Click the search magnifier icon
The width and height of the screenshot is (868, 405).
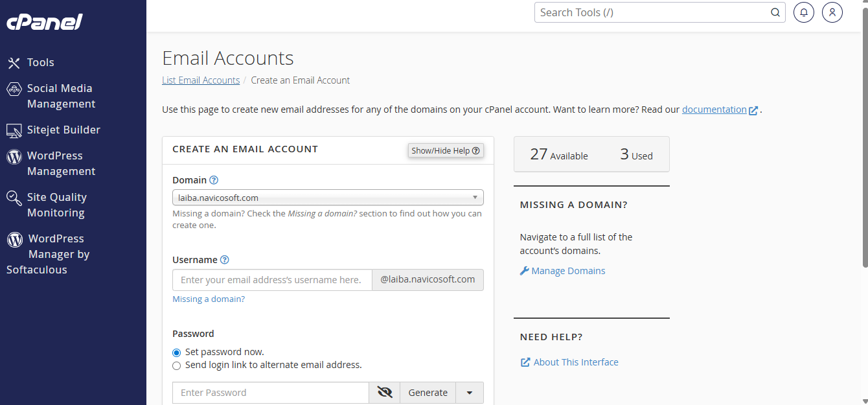point(775,12)
